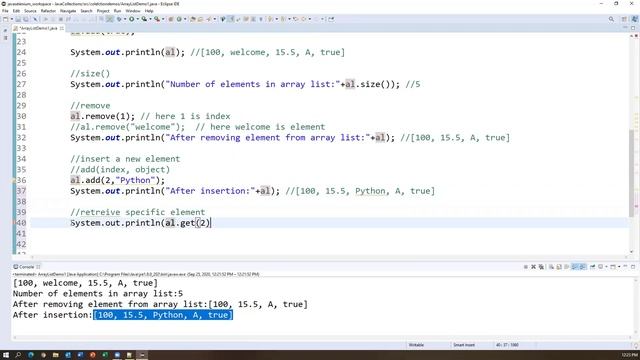Screen dimensions: 640x360
Task: Click the 'al.remove(1);' code on line 30
Action: click(x=102, y=116)
